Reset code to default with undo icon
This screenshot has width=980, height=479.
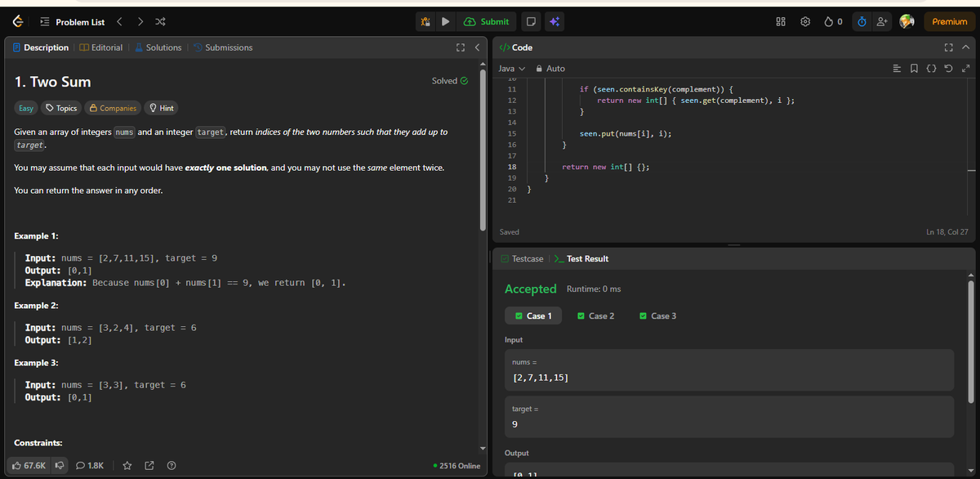point(948,69)
